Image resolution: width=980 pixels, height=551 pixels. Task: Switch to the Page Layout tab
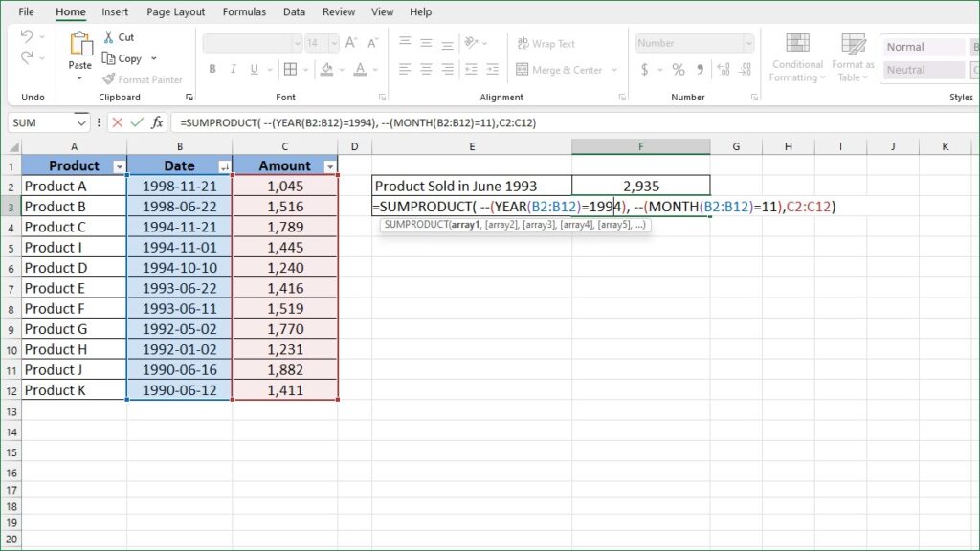[175, 12]
